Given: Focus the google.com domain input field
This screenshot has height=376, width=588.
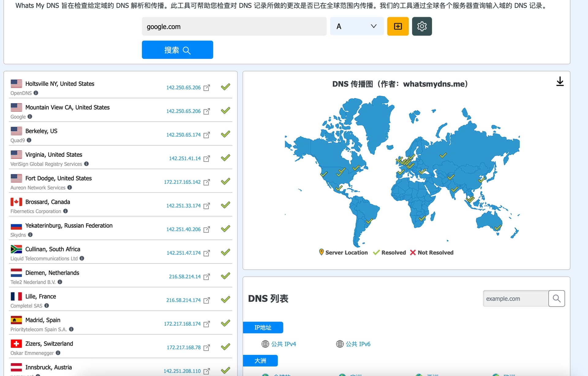Looking at the screenshot, I should point(234,26).
